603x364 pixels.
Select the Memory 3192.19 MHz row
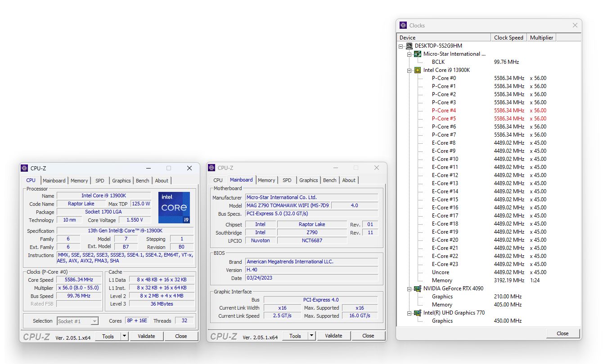point(489,280)
